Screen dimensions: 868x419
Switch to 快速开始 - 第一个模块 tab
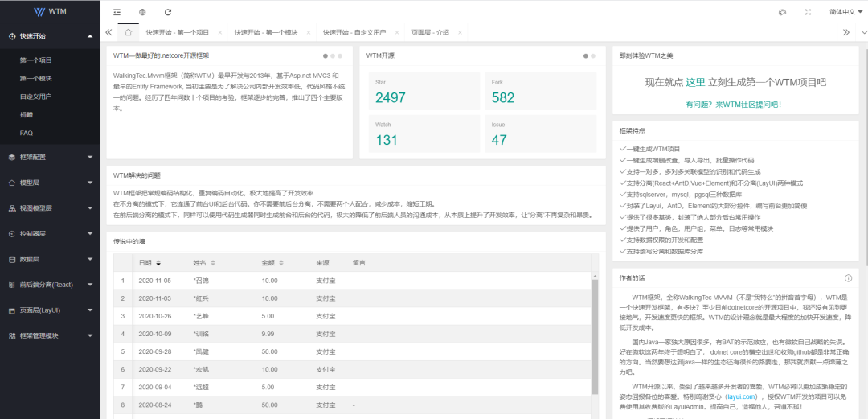[266, 32]
